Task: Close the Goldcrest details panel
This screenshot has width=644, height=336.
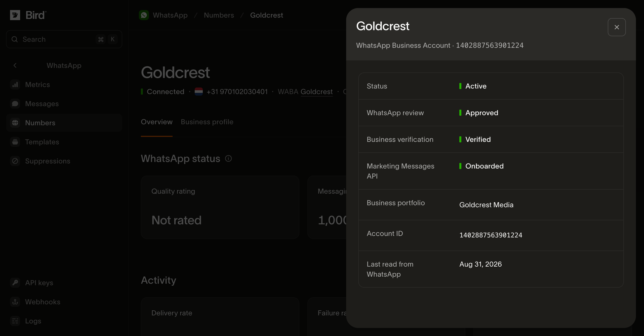Action: tap(617, 27)
